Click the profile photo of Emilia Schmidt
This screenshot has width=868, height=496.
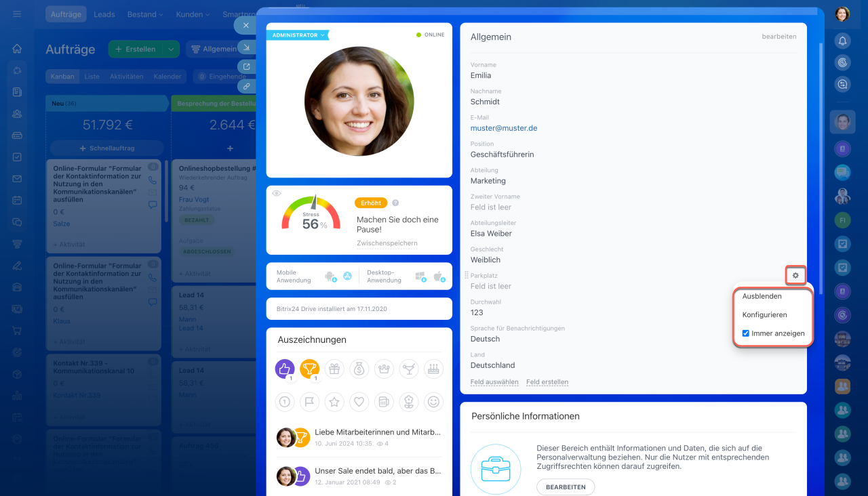pos(359,101)
